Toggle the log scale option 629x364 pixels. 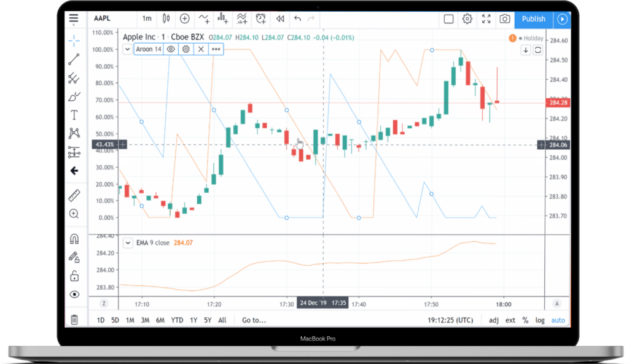540,320
